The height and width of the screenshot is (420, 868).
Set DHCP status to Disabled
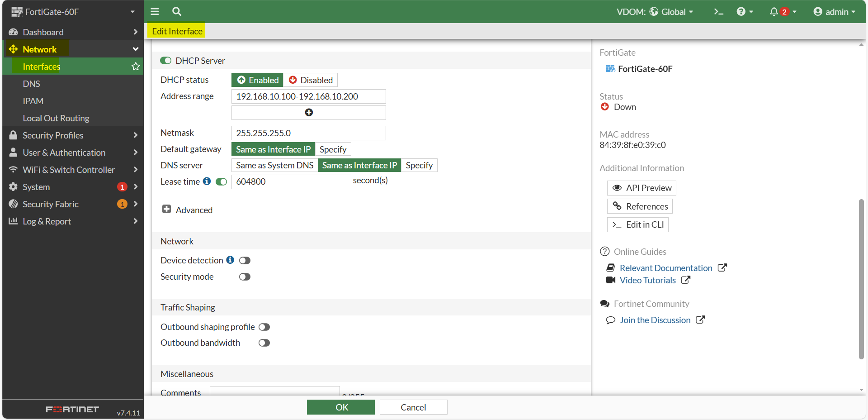(311, 80)
